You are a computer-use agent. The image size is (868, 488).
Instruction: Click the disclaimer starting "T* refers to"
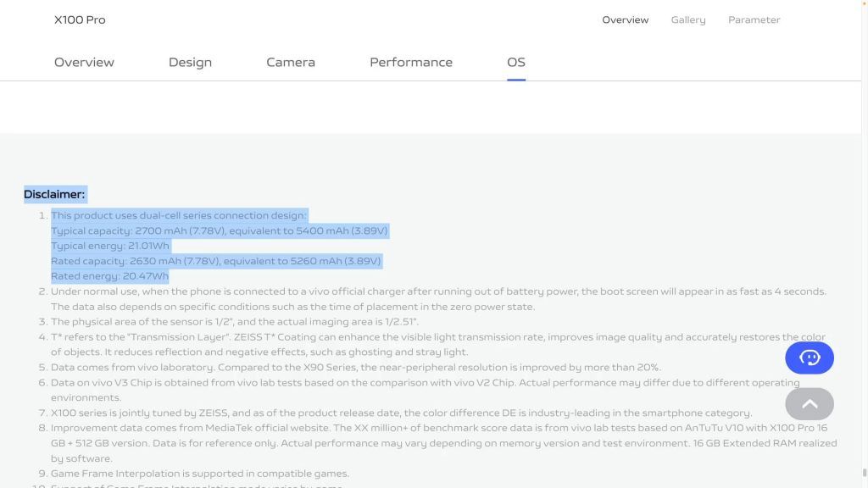438,344
